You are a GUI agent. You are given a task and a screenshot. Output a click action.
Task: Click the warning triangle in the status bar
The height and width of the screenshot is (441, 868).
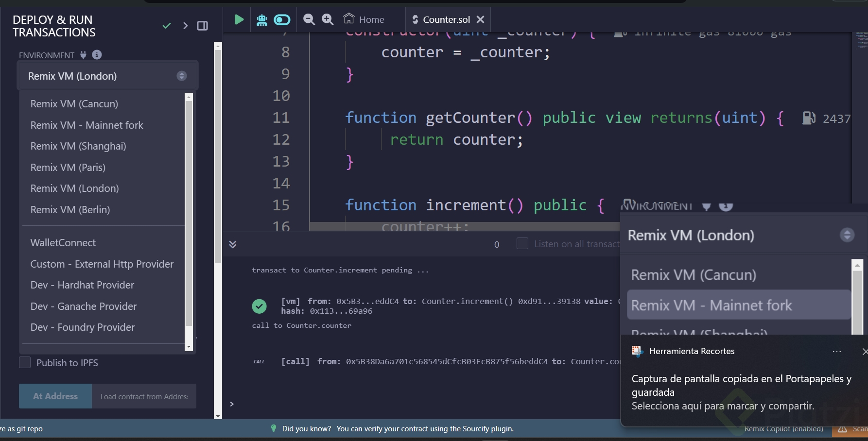[842, 429]
